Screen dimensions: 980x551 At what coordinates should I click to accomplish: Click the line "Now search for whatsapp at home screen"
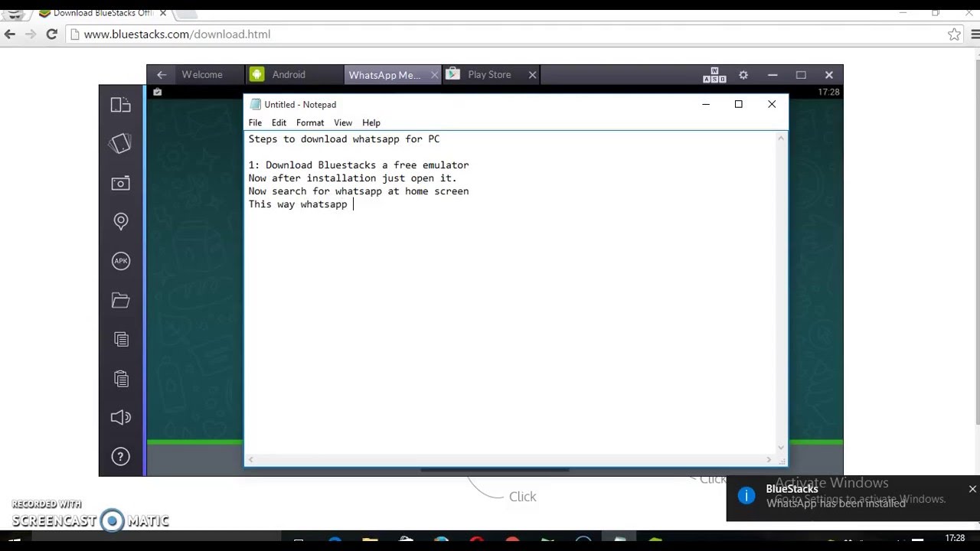coord(358,191)
